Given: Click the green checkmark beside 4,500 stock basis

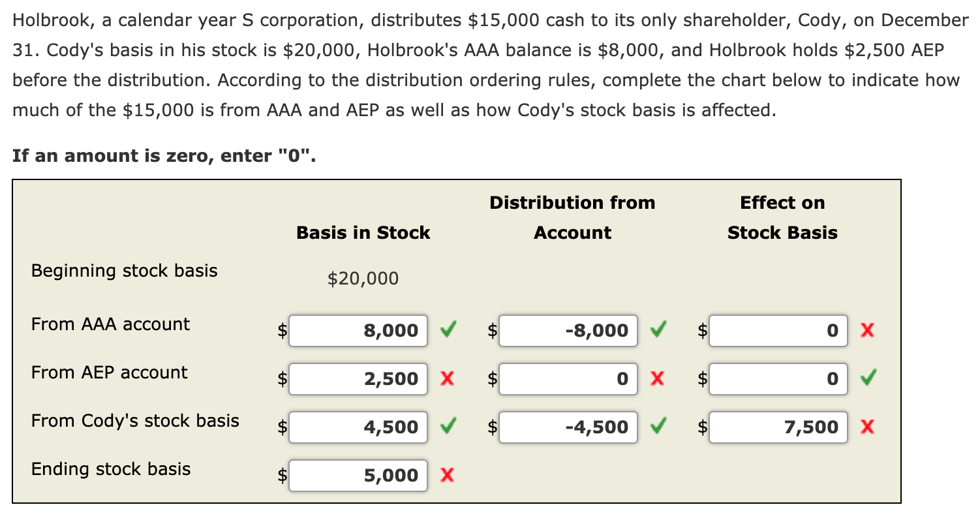Looking at the screenshot, I should 448,426.
